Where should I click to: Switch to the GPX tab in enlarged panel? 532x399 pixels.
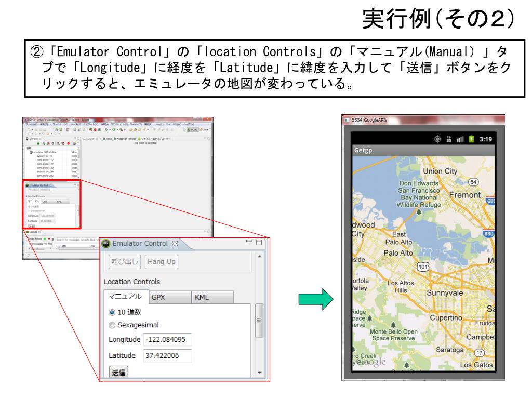(x=170, y=297)
